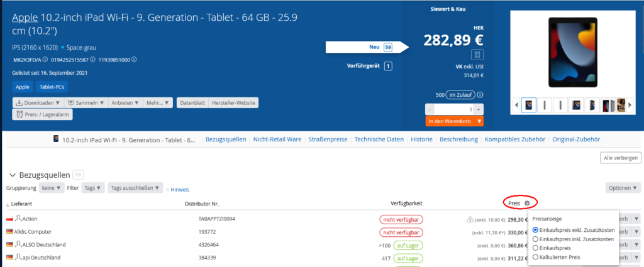644x267 pixels.
Task: Open the Gruppierung keine dropdown
Action: point(52,188)
